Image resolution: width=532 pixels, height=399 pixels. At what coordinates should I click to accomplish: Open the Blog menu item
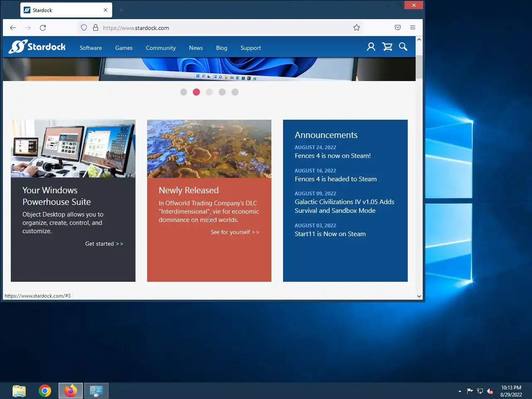(222, 48)
